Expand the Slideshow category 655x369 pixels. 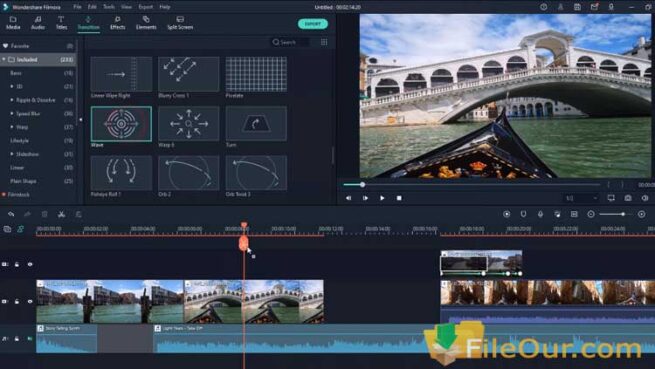click(12, 154)
